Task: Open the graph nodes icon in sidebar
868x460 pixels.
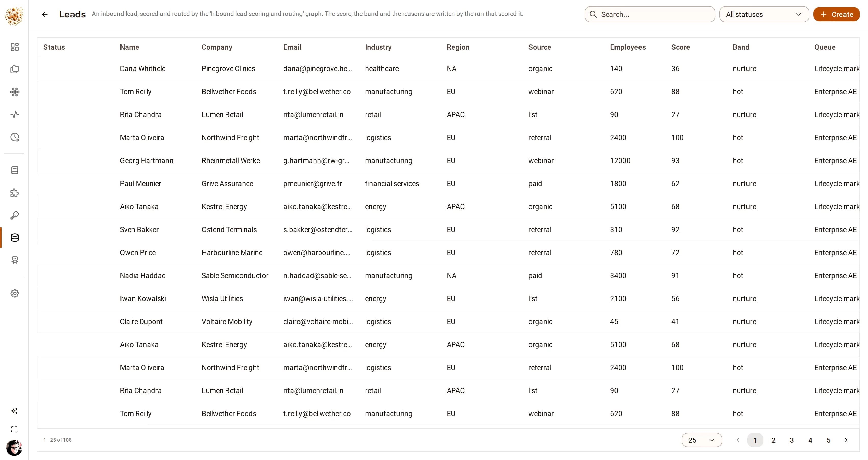Action: [x=15, y=92]
